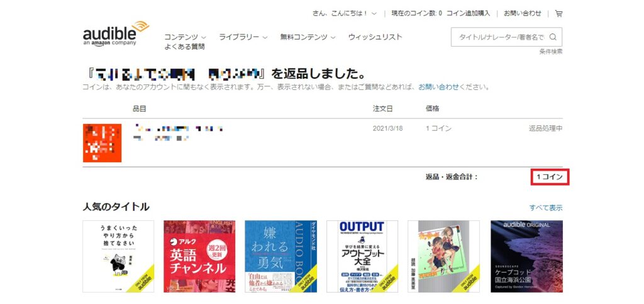Image resolution: width=644 pixels, height=304 pixels.
Task: Click the 1 コイン price in item row
Action: [x=438, y=128]
